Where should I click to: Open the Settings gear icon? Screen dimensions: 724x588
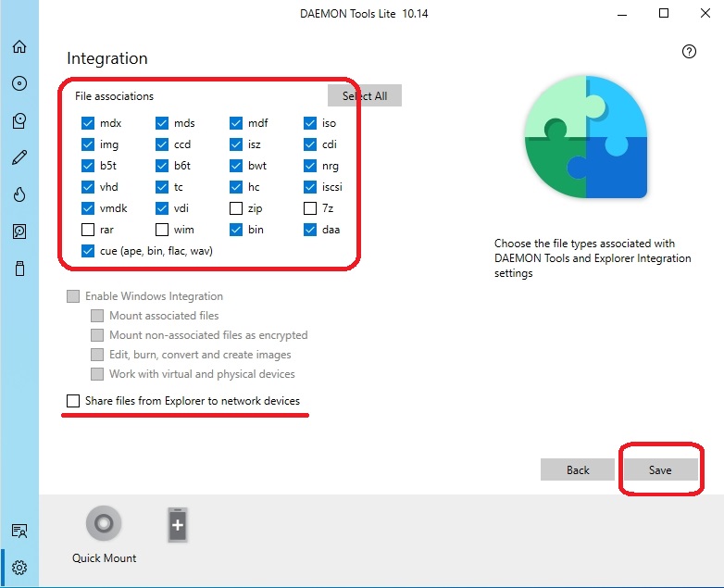(19, 568)
